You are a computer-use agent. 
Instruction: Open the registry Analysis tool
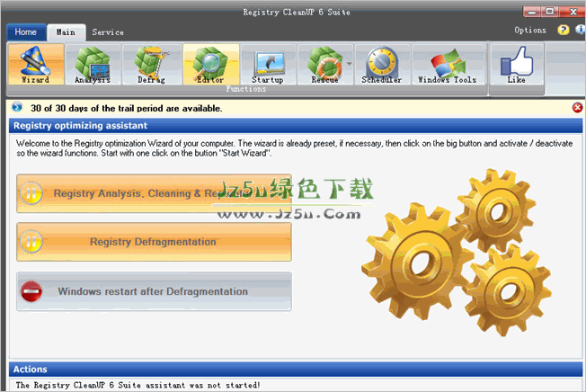tap(93, 64)
